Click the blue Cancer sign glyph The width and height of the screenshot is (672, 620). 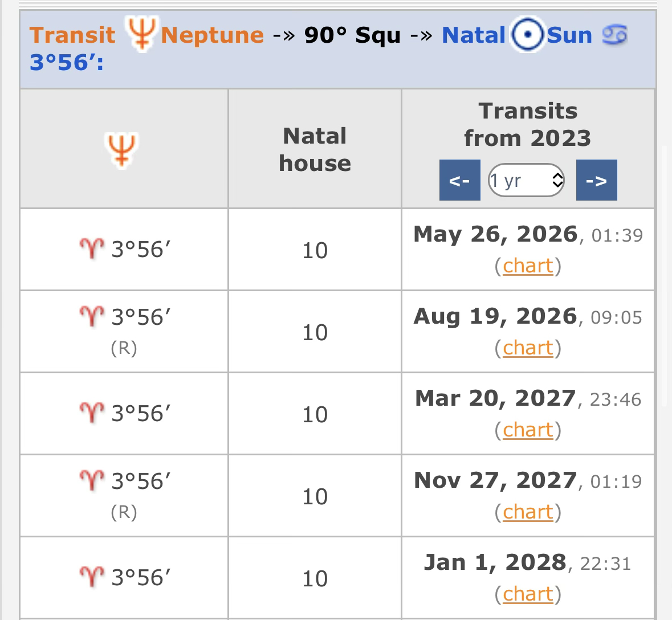(x=615, y=35)
